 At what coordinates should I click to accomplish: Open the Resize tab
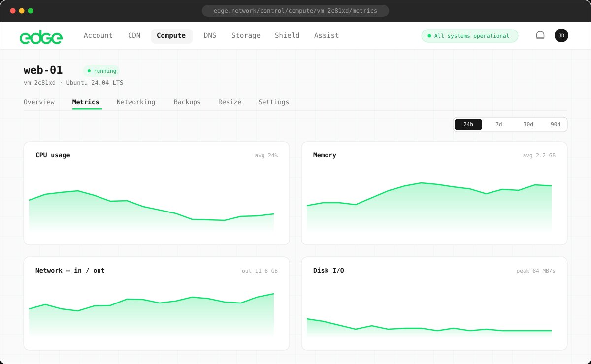pos(230,102)
